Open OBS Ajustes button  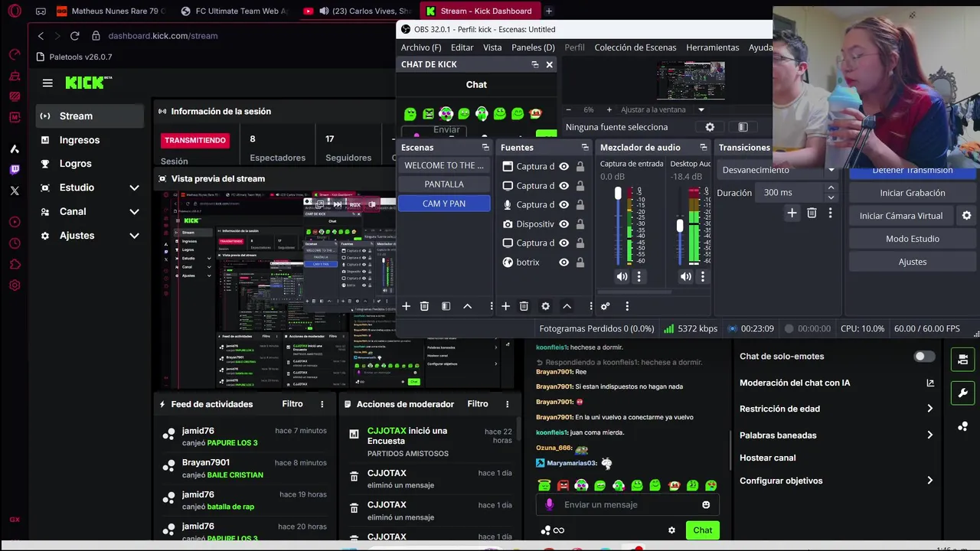913,262
